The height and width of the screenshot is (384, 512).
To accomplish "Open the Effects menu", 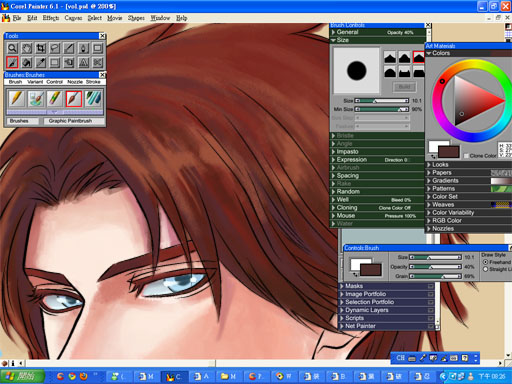I will coord(51,18).
